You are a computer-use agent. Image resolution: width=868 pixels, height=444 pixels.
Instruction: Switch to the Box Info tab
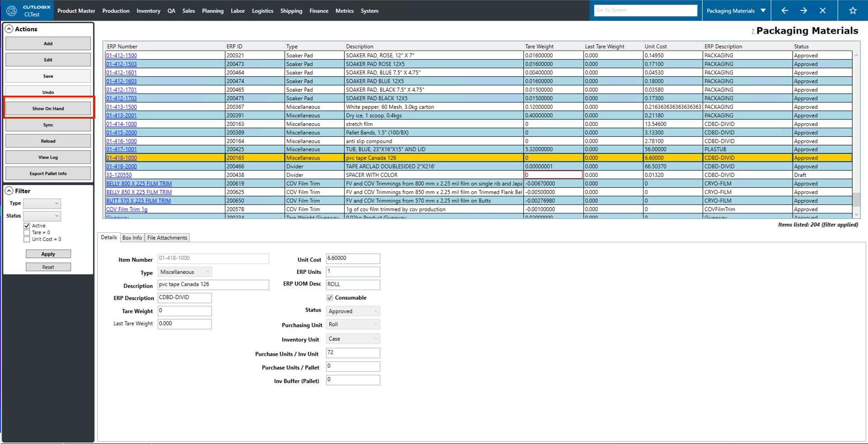click(x=132, y=238)
